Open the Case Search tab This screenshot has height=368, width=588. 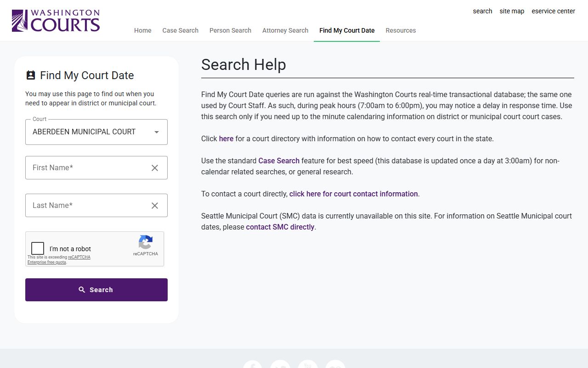pos(181,30)
